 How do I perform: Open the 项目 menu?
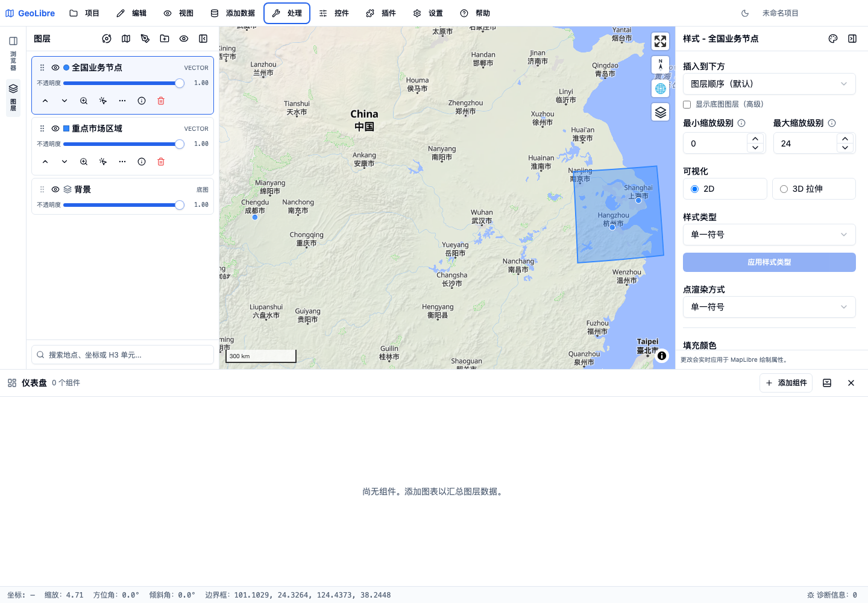(x=84, y=13)
